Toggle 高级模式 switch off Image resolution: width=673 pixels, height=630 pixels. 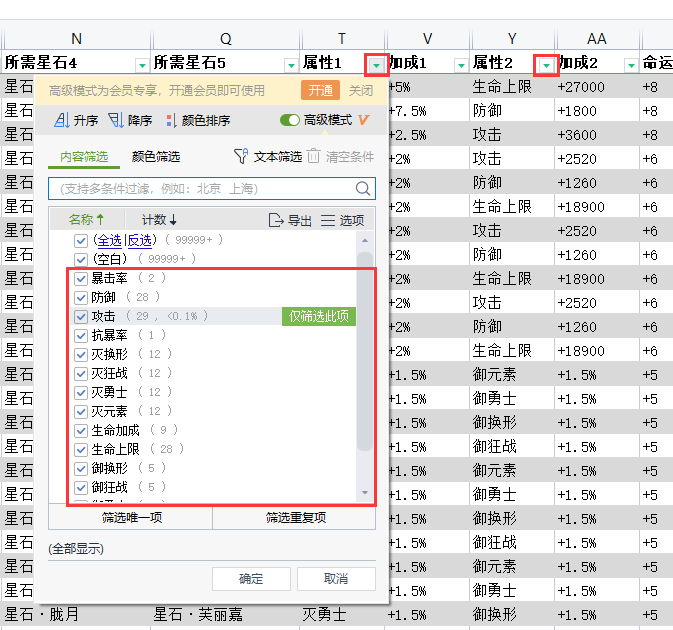[x=290, y=120]
